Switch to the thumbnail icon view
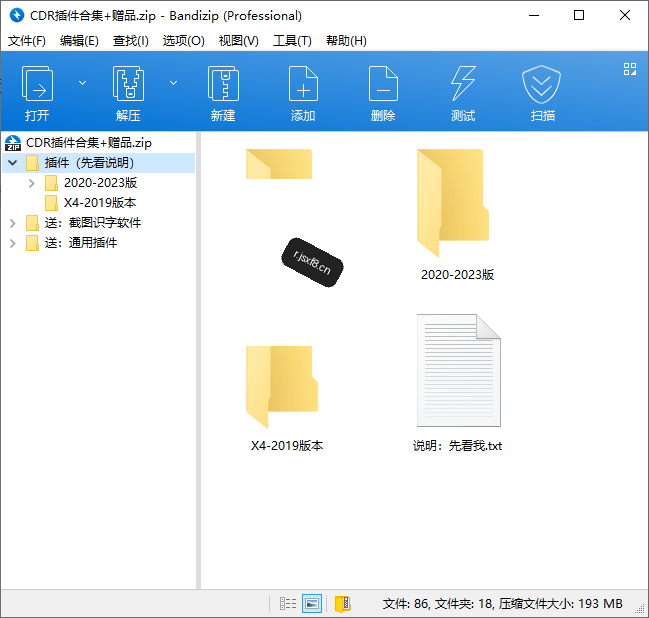Screen dimensions: 649x618 point(312,604)
